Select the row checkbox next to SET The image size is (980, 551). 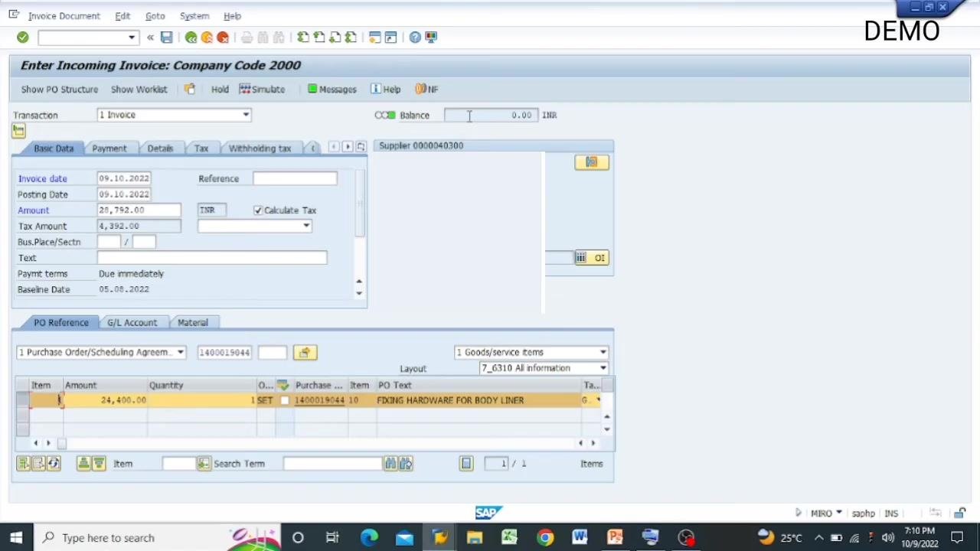285,400
